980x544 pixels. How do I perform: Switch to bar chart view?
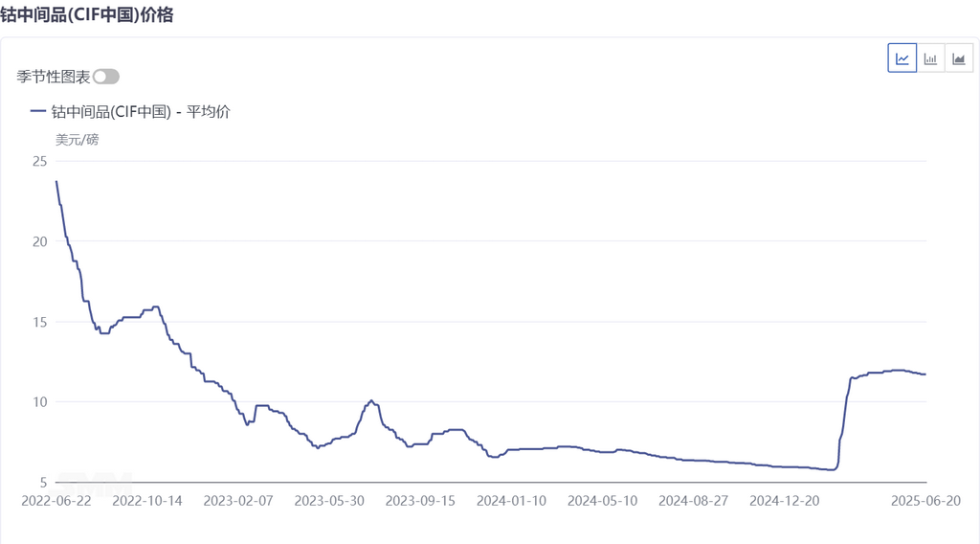[930, 58]
